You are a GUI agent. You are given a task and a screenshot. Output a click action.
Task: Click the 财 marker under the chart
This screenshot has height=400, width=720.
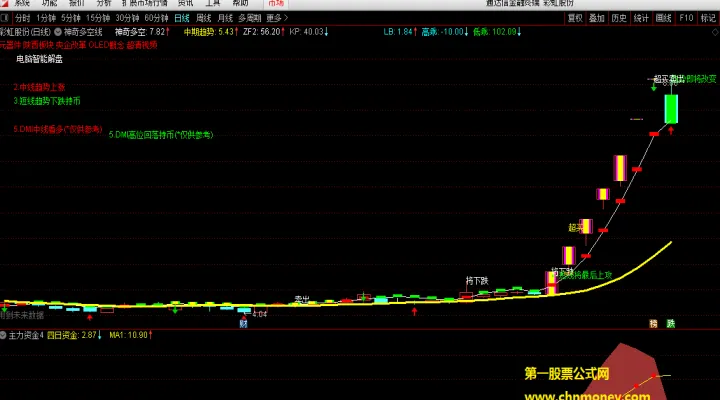(243, 323)
